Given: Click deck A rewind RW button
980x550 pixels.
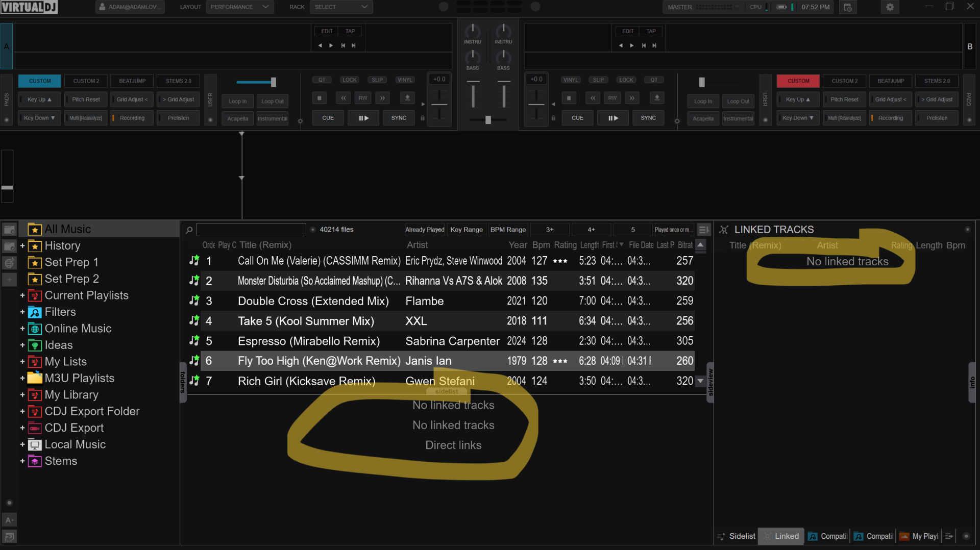Looking at the screenshot, I should coord(363,98).
